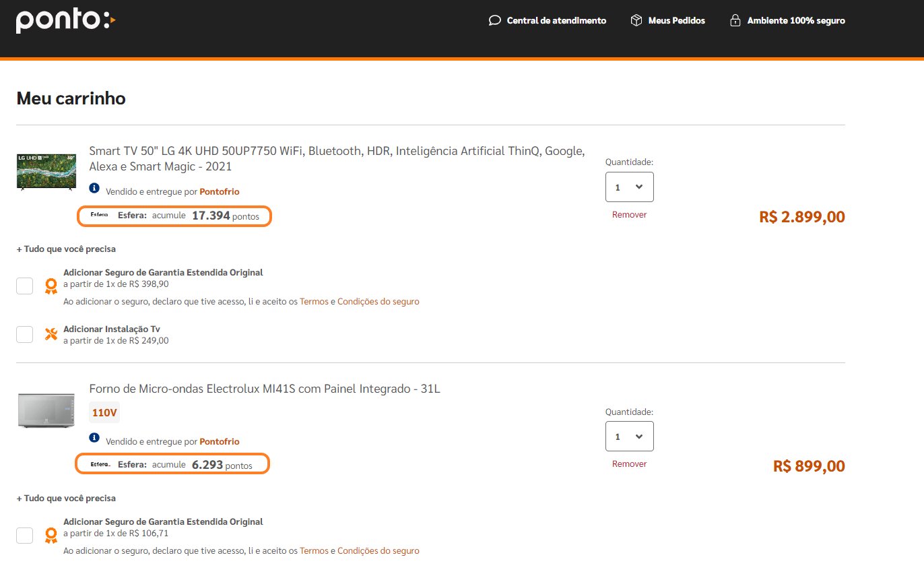Open the Pontofrio seller link for the Micro-ondas
This screenshot has width=924, height=578.
coord(220,442)
